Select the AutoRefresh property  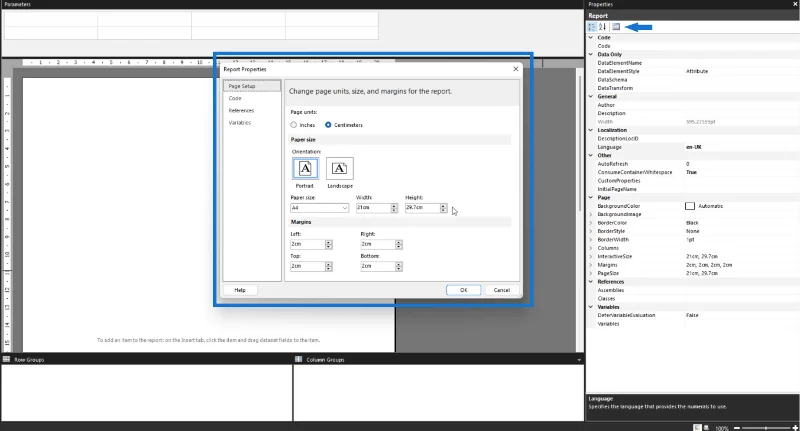pyautogui.click(x=693, y=164)
